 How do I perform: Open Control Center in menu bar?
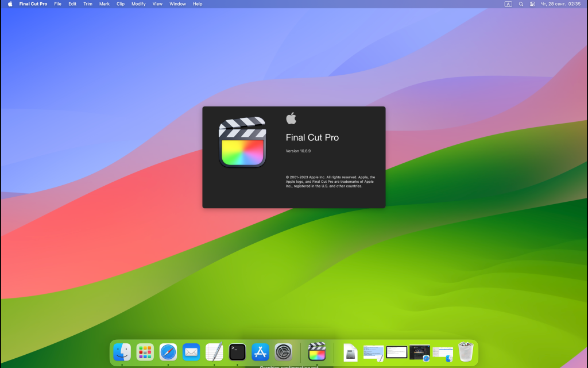click(x=532, y=4)
